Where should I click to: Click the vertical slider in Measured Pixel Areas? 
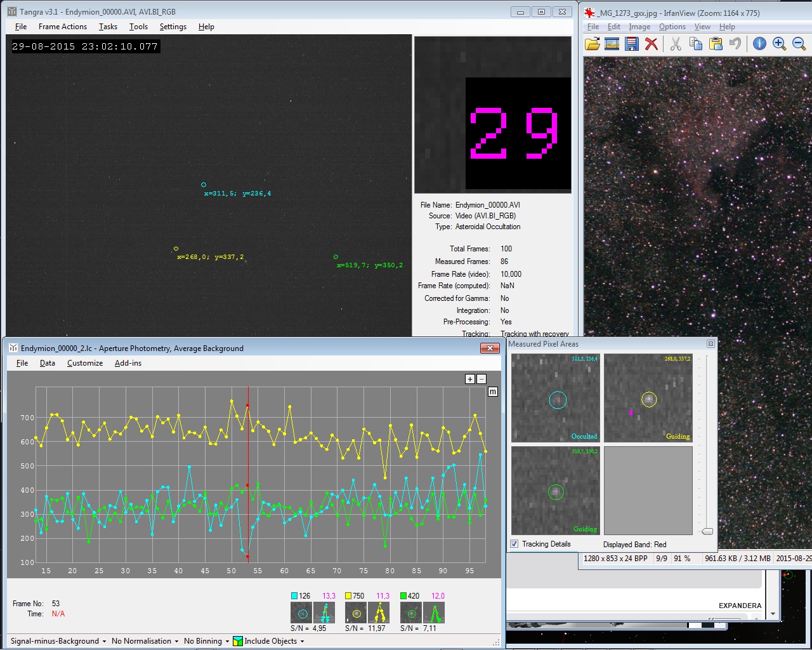tap(707, 531)
